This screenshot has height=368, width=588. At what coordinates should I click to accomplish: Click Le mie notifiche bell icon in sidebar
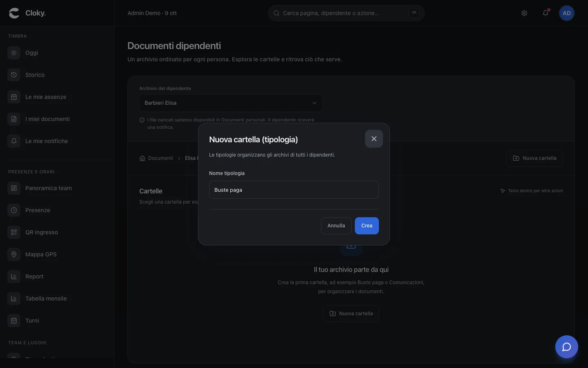14,141
